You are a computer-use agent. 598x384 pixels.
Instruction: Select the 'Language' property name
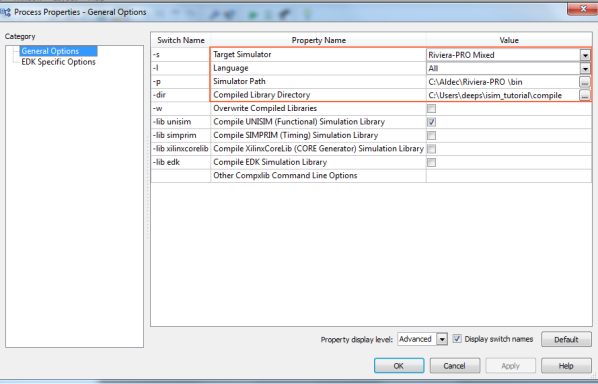coord(231,68)
